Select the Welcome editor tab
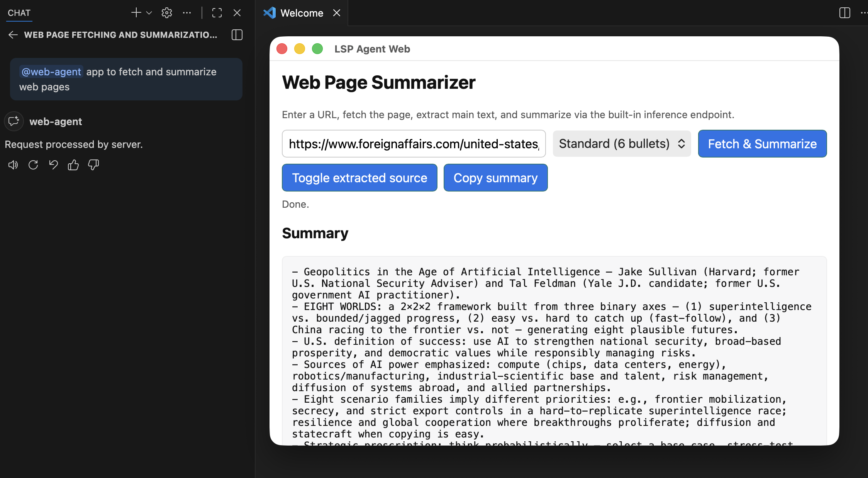The image size is (868, 478). 302,13
